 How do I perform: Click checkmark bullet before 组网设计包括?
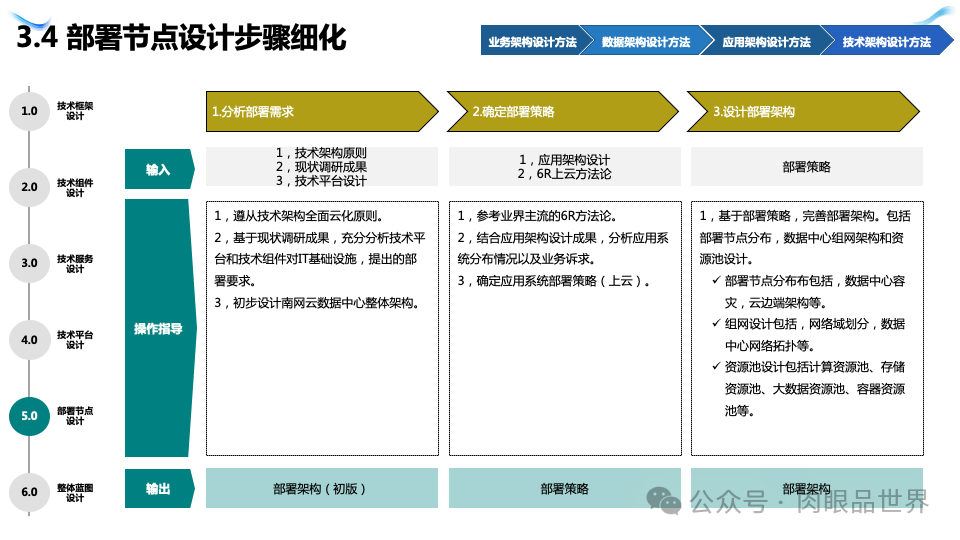(716, 323)
